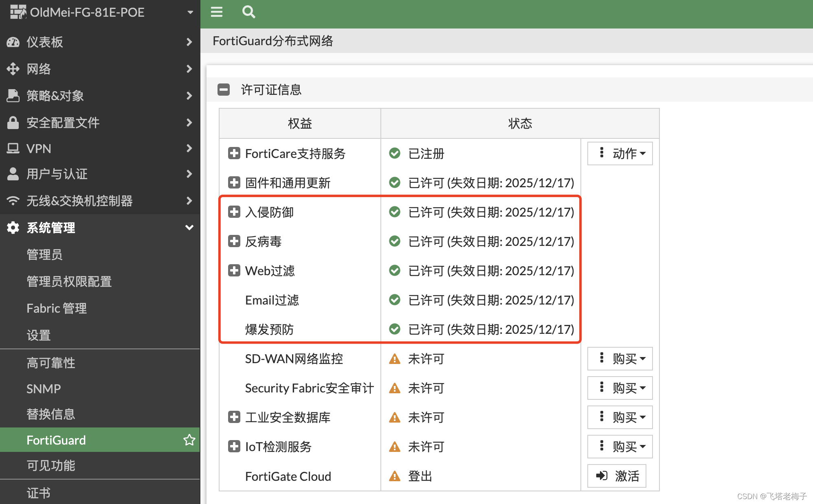
Task: Click warning icon in SD-WAN网络监控 row
Action: coord(395,359)
